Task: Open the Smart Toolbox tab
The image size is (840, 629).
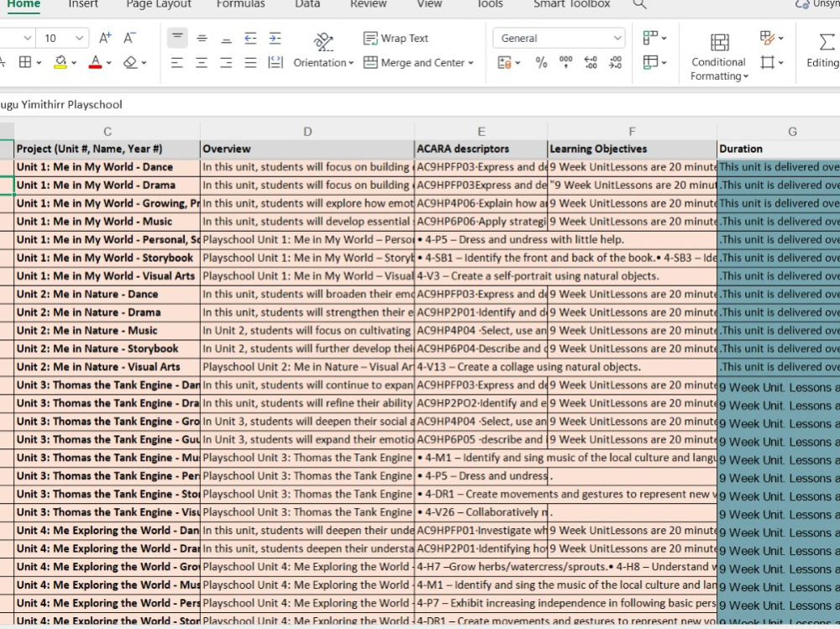Action: [571, 3]
